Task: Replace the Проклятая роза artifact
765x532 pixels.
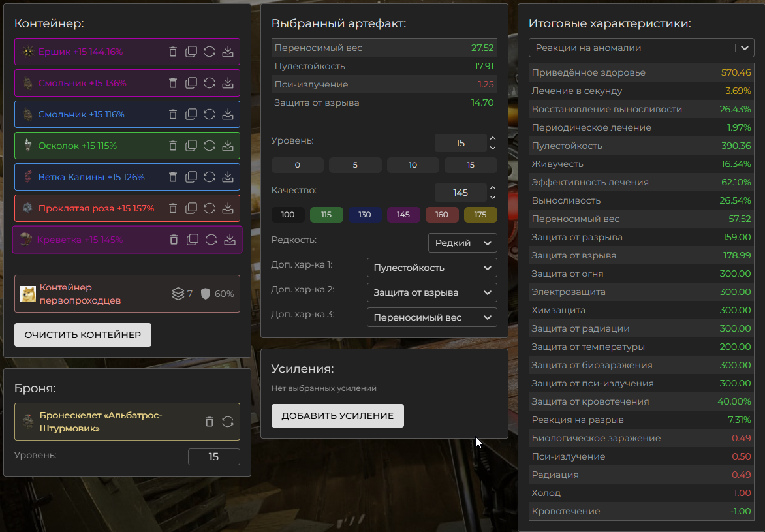Action: [x=210, y=208]
